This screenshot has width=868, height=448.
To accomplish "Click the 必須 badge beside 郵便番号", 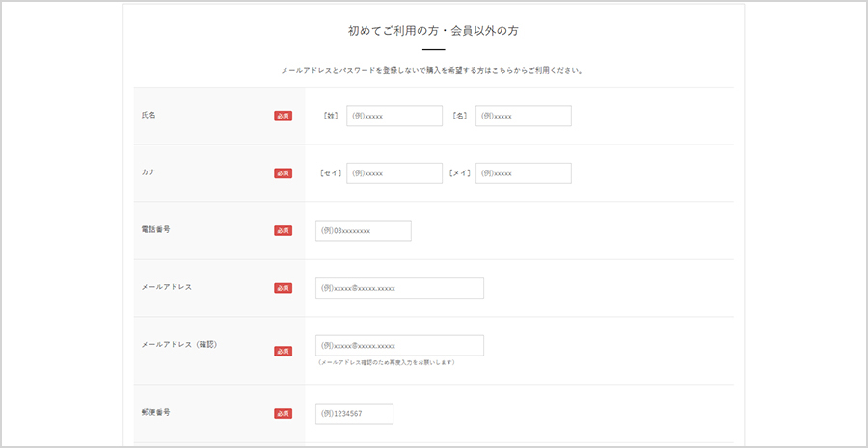I will (283, 414).
